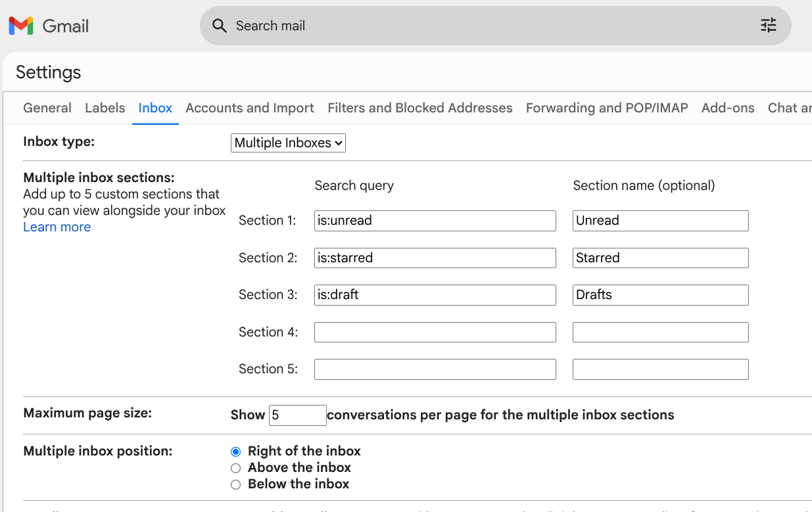Click the search magnifier icon
The height and width of the screenshot is (512, 812).
click(219, 26)
